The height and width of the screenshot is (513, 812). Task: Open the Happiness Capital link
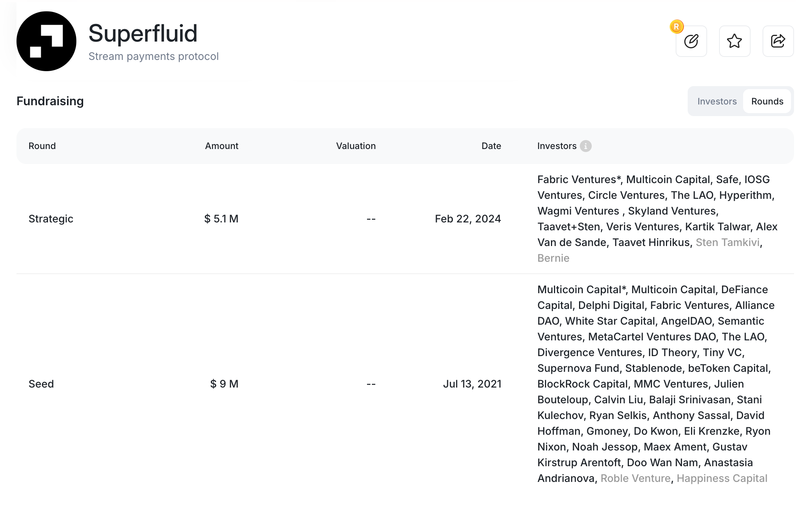(x=722, y=479)
